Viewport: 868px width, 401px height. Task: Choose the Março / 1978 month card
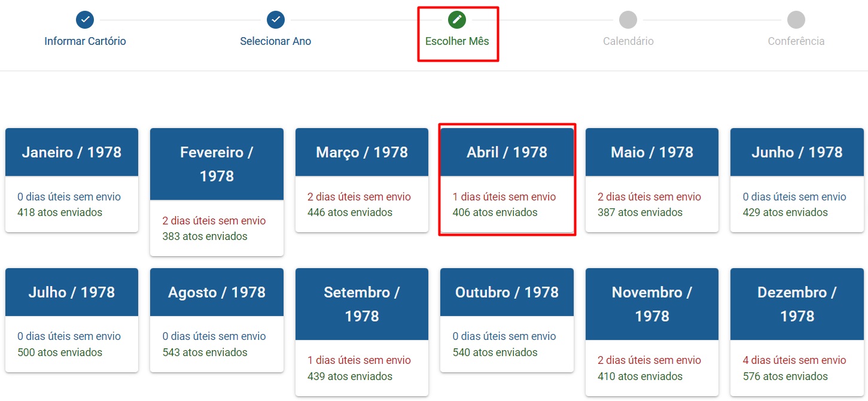362,180
